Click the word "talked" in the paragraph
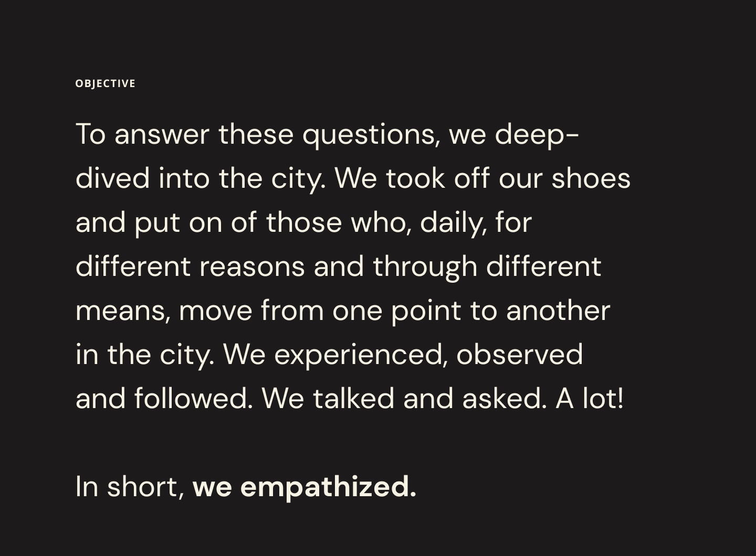This screenshot has height=556, width=756. (x=353, y=399)
